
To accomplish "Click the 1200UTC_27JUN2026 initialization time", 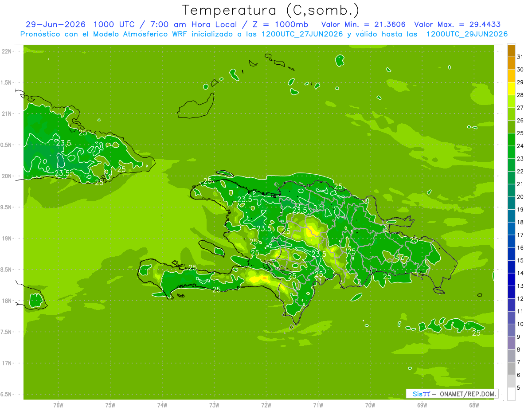I will pos(302,34).
